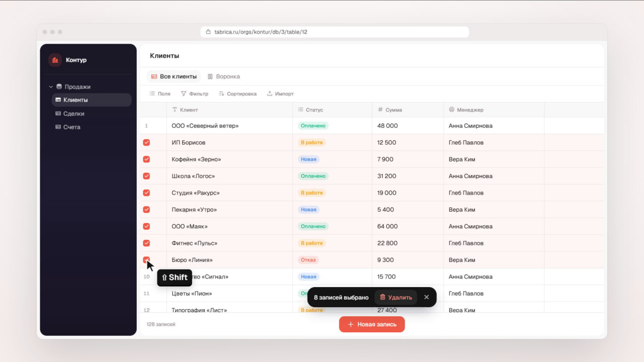Switch to the Все клиенты view tab

pos(174,76)
